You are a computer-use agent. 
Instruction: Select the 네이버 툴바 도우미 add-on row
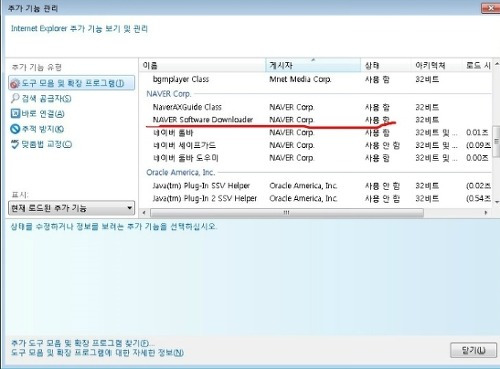315,158
